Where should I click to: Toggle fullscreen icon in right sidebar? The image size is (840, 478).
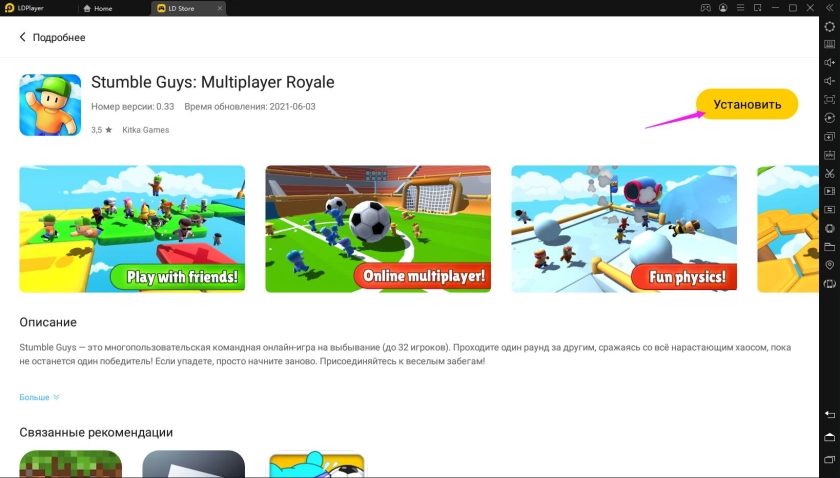[x=829, y=99]
